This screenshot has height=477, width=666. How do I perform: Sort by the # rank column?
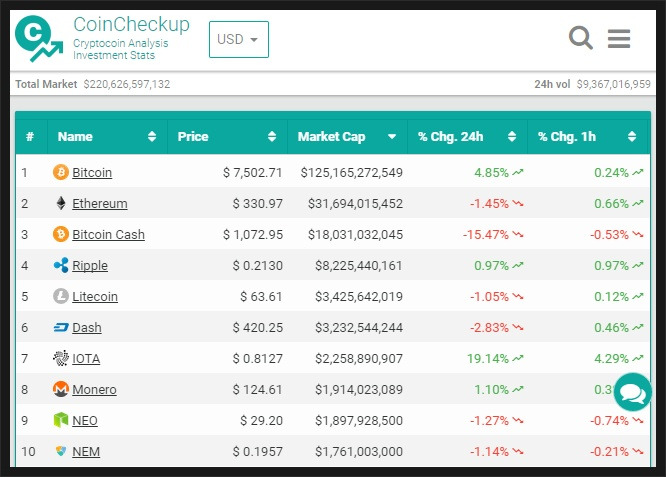(x=31, y=136)
